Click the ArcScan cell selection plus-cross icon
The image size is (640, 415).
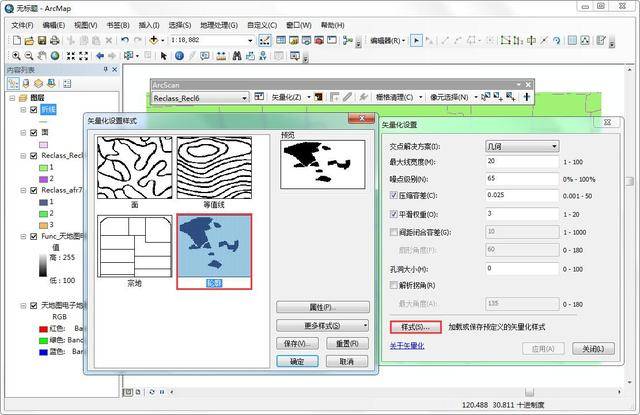coord(527,97)
